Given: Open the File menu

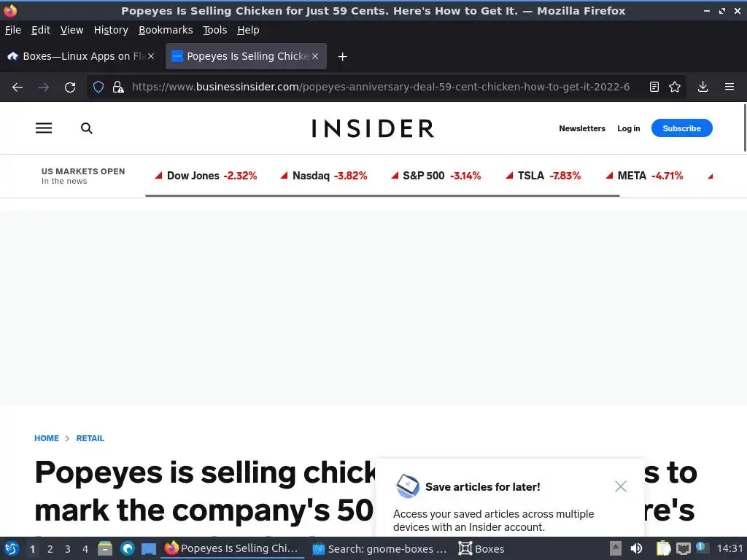Looking at the screenshot, I should [13, 30].
